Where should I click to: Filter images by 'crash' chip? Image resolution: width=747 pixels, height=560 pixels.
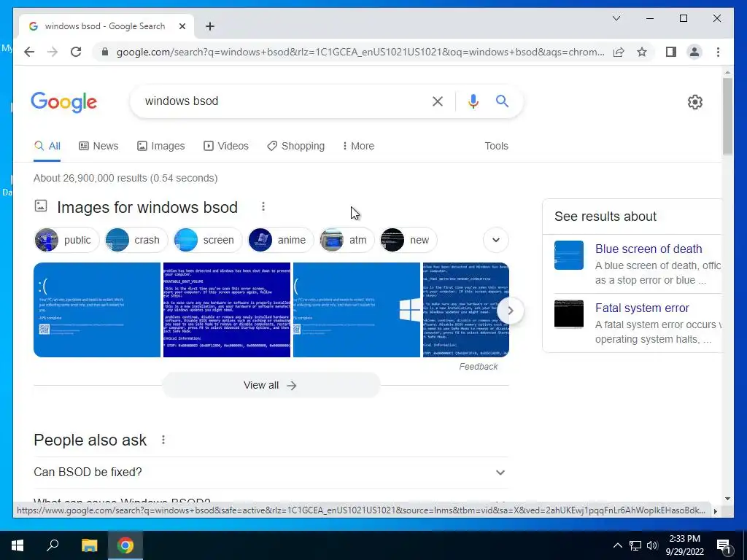136,240
